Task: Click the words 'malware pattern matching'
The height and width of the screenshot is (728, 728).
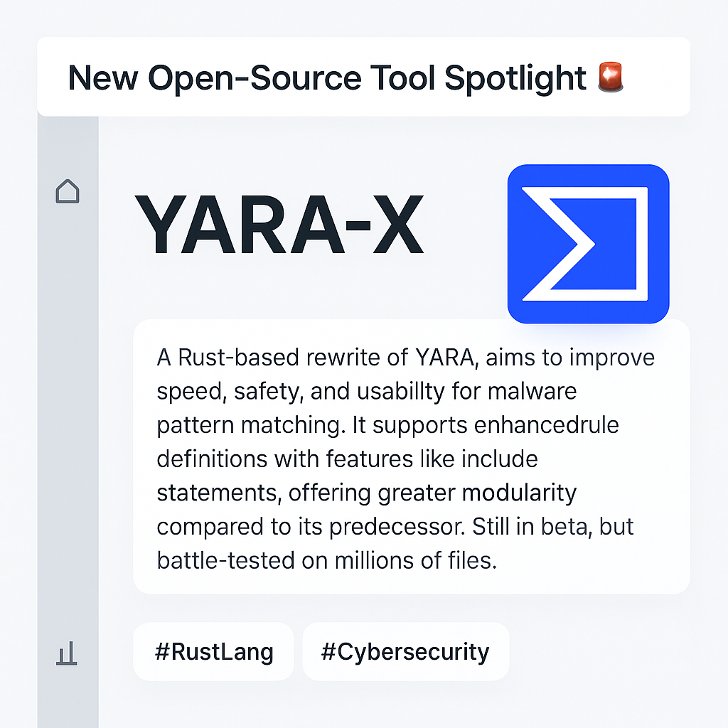Action: click(x=367, y=408)
